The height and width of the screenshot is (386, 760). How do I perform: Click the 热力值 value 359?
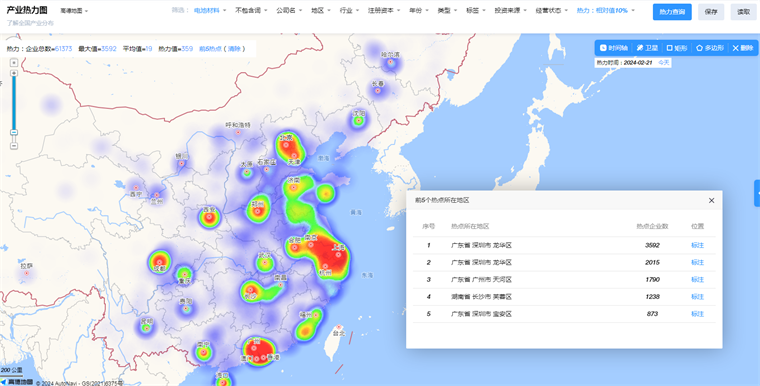pos(187,49)
